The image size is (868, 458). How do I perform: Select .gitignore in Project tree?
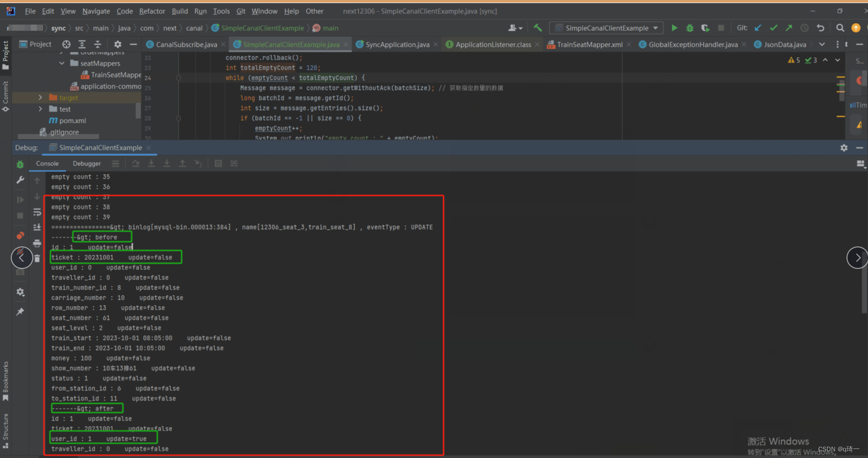(59, 132)
